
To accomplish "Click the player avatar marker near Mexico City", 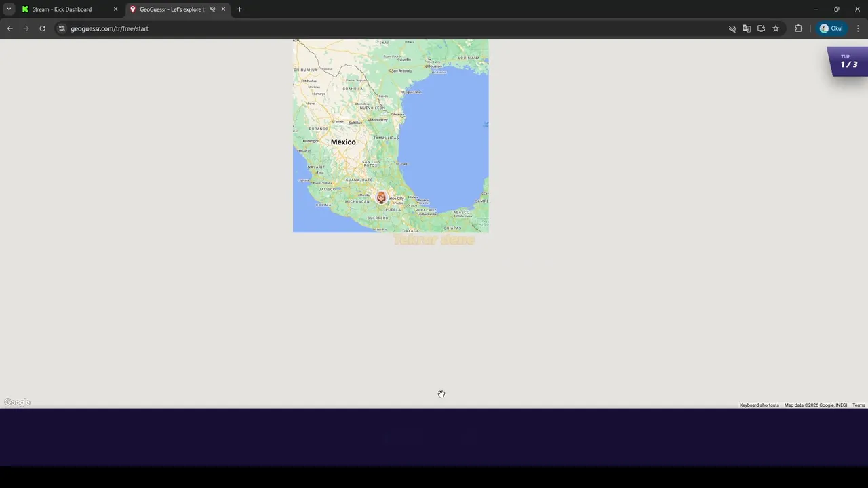I will 381,197.
